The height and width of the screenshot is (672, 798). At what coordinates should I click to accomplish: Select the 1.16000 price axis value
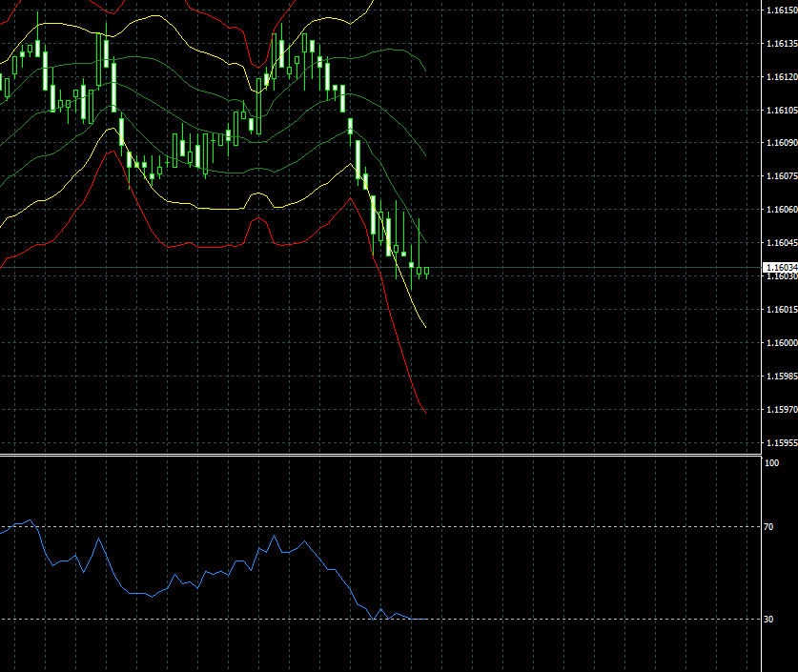pyautogui.click(x=782, y=343)
